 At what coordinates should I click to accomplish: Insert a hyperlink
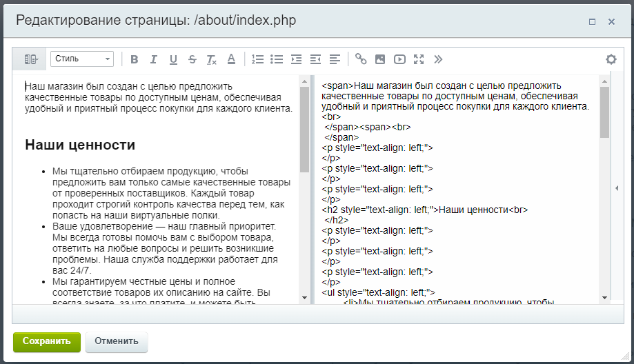pos(361,59)
